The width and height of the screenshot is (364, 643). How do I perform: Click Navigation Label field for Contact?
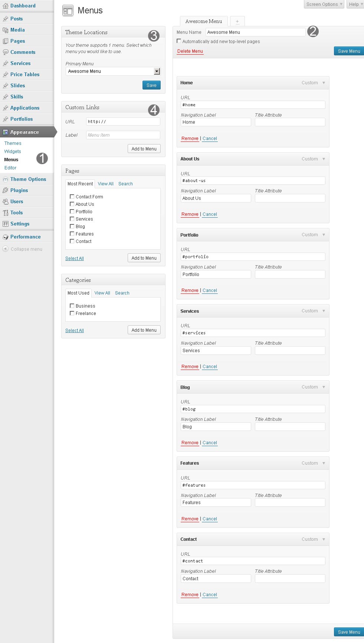pos(216,579)
